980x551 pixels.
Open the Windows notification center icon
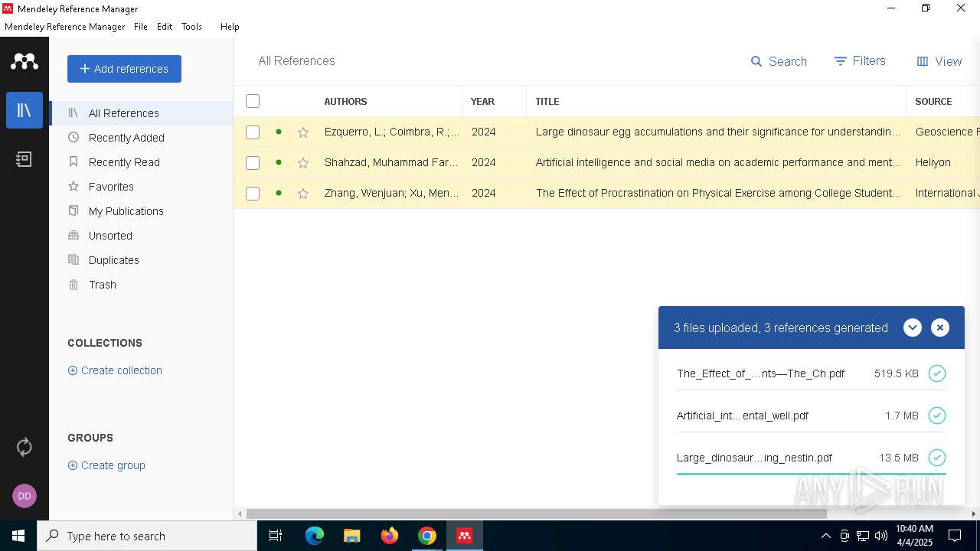[955, 536]
